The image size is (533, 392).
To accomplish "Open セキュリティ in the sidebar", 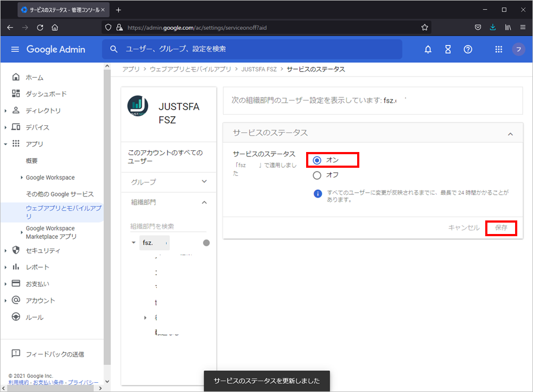I will 43,251.
